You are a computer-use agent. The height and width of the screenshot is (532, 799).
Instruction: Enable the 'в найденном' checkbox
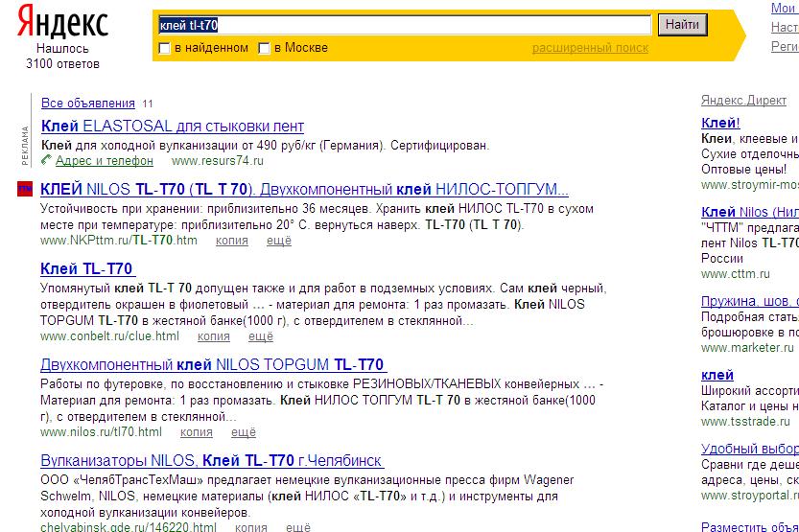[x=164, y=48]
